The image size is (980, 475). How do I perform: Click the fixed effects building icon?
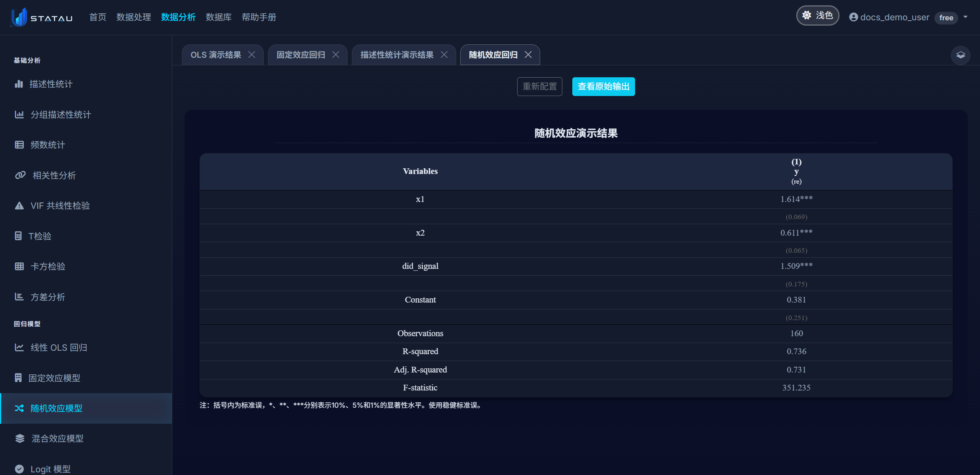click(x=18, y=378)
